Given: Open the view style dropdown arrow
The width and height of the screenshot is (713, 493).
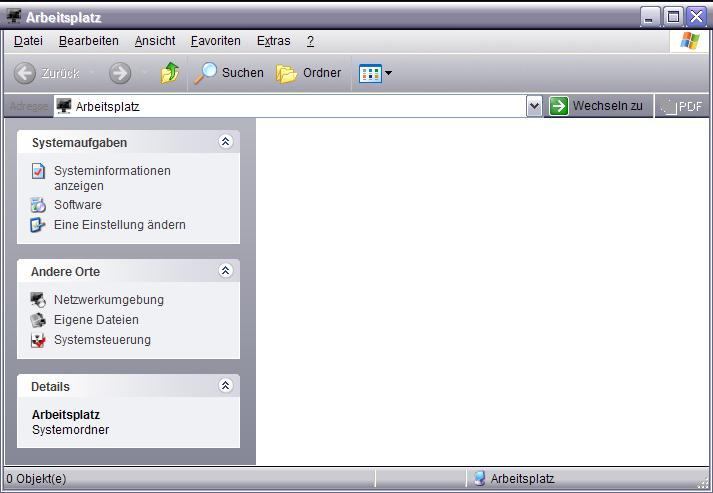Looking at the screenshot, I should [388, 73].
